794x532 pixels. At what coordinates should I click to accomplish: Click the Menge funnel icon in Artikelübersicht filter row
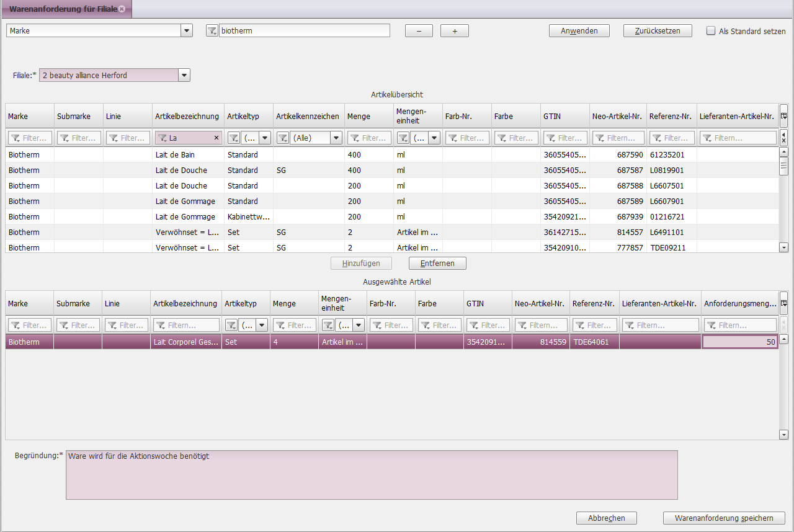coord(355,138)
